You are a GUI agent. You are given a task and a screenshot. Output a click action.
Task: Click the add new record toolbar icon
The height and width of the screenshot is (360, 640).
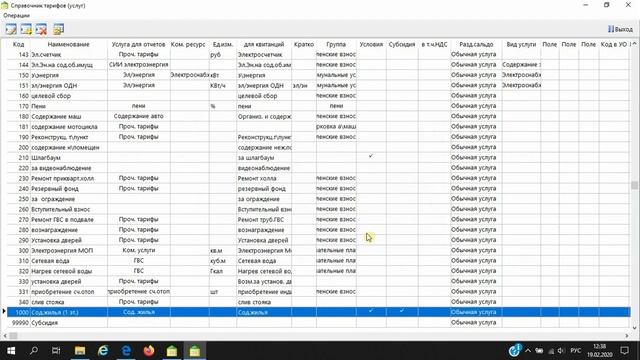[x=26, y=29]
